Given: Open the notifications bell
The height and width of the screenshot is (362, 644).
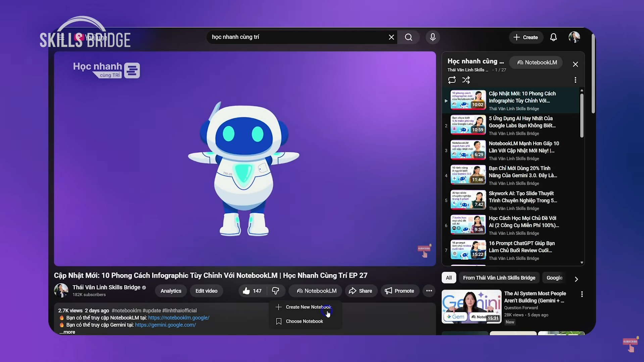Looking at the screenshot, I should pos(553,37).
